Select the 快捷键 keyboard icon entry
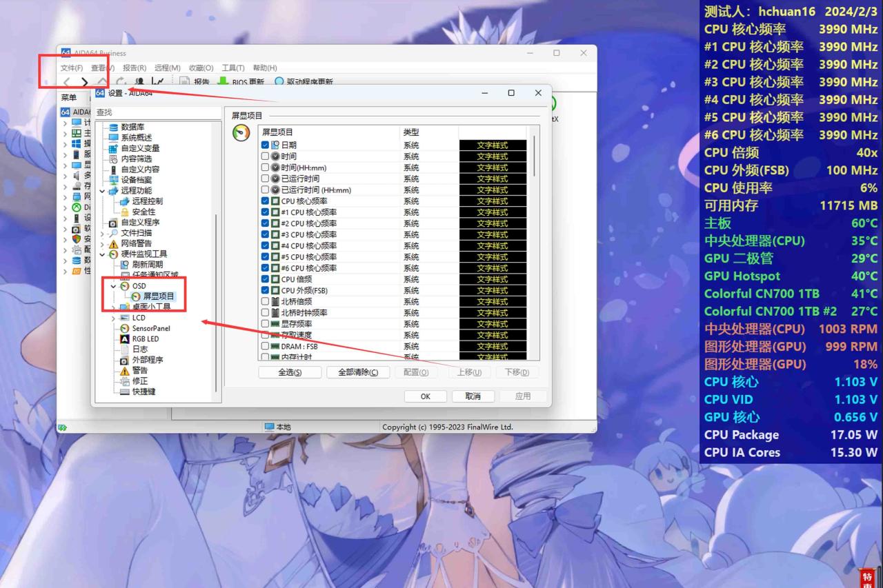883x588 pixels. [125, 392]
